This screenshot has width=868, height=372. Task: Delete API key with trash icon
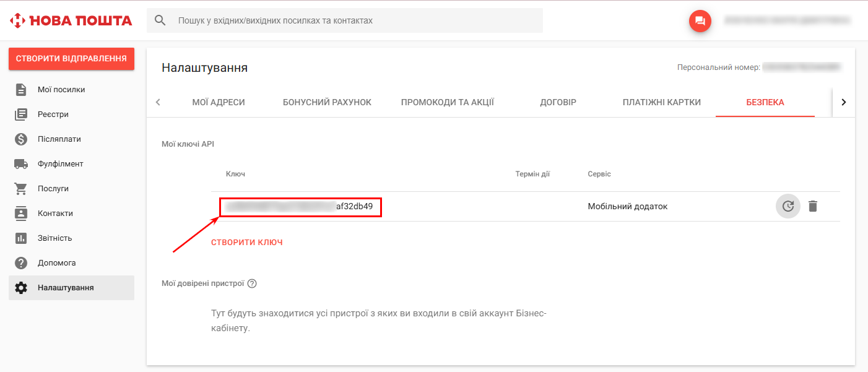coord(813,206)
